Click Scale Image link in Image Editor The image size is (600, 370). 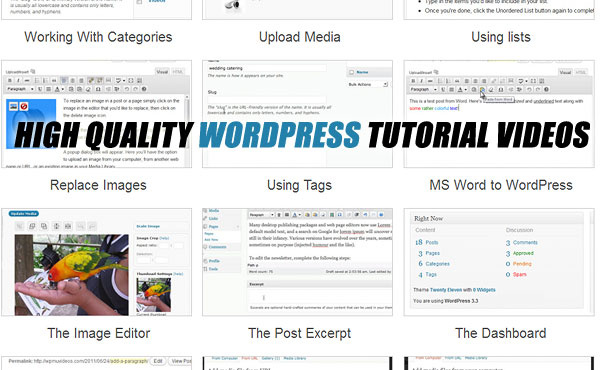(x=148, y=226)
